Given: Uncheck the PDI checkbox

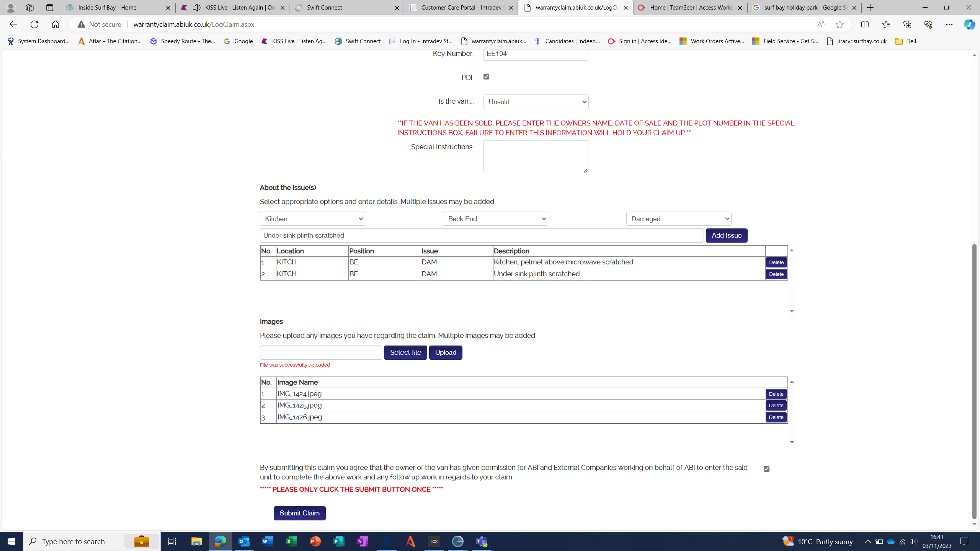Looking at the screenshot, I should tap(486, 77).
